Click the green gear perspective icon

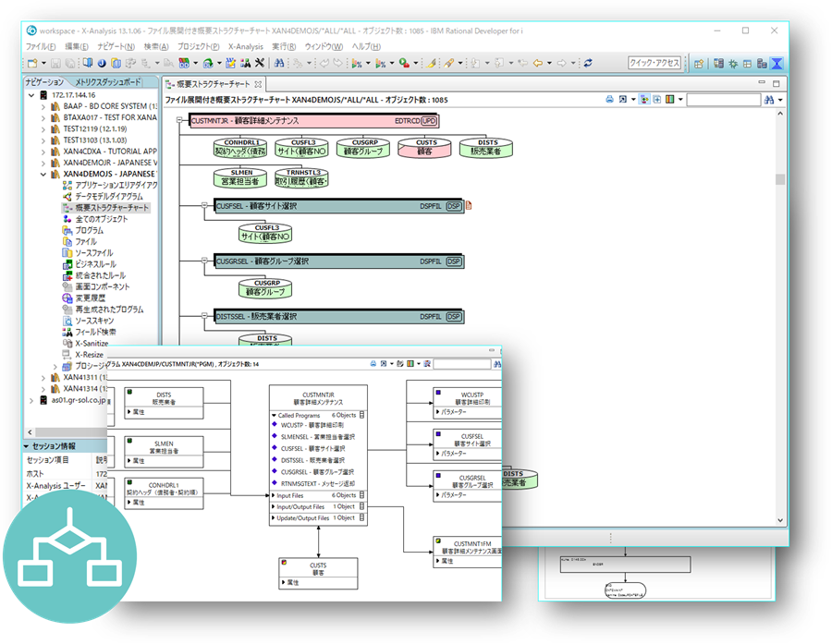click(733, 64)
